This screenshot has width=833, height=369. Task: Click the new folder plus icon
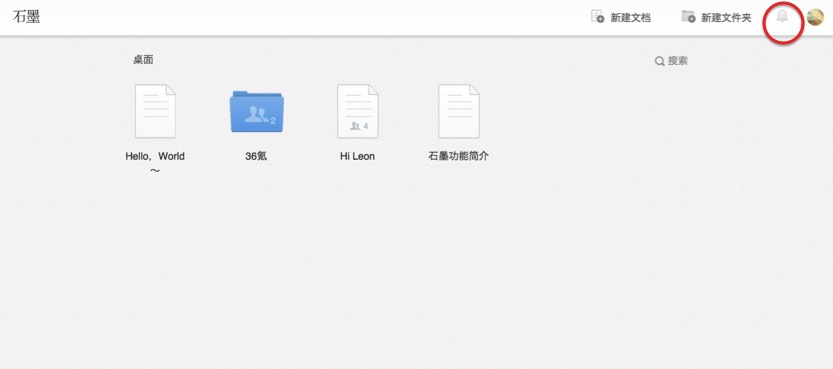coord(688,17)
